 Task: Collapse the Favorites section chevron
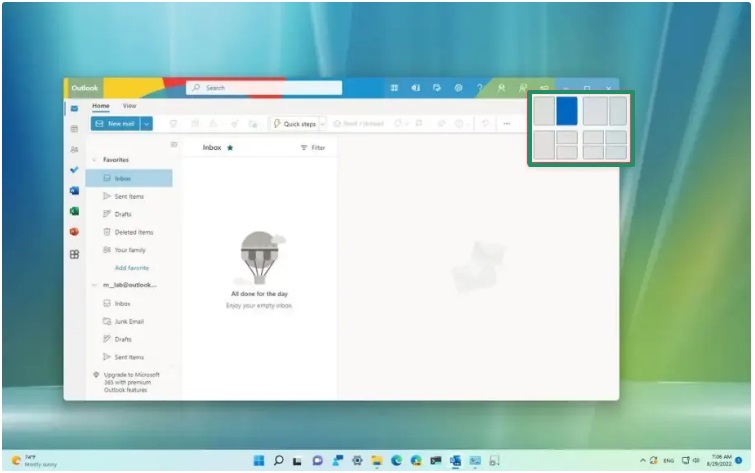pyautogui.click(x=94, y=160)
